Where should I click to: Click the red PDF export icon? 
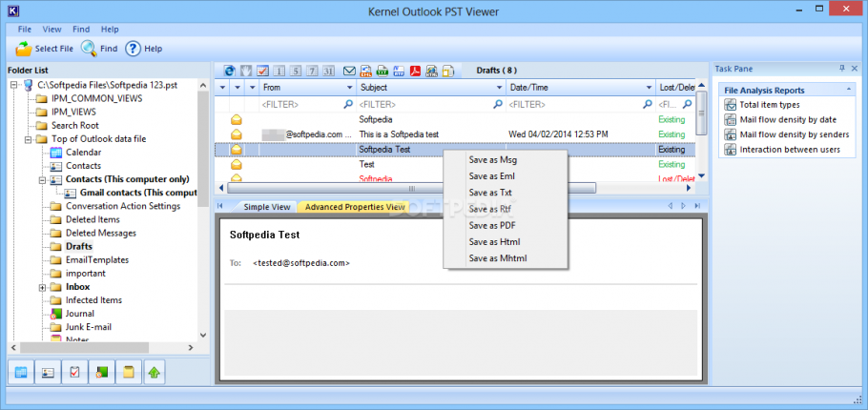coord(415,71)
